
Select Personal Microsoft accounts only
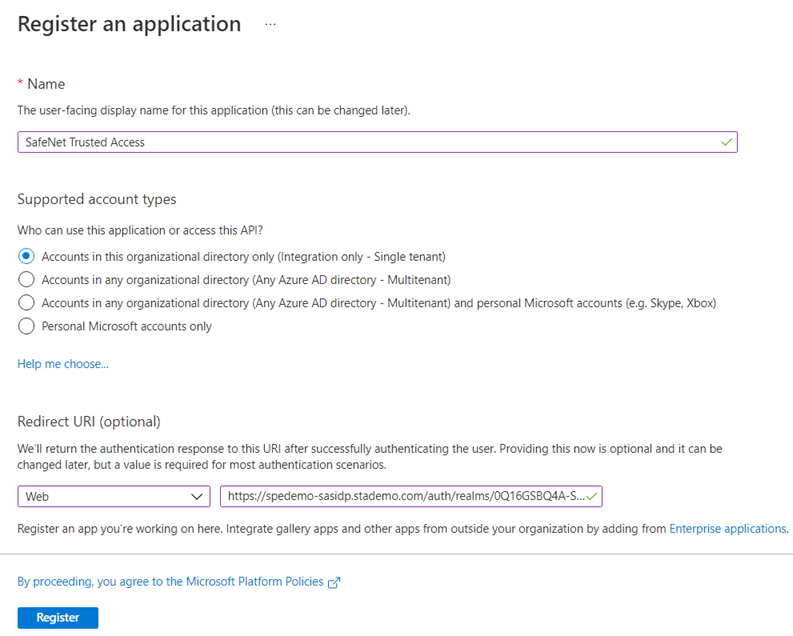[x=26, y=326]
